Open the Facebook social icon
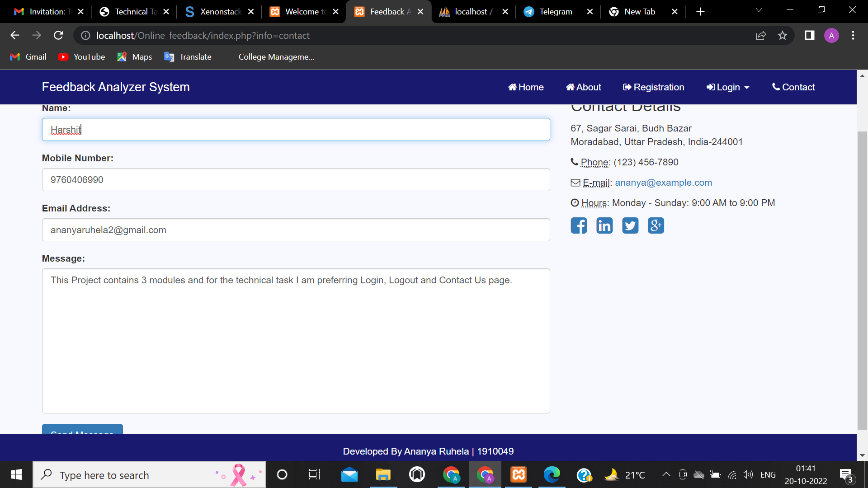The height and width of the screenshot is (488, 868). 579,225
